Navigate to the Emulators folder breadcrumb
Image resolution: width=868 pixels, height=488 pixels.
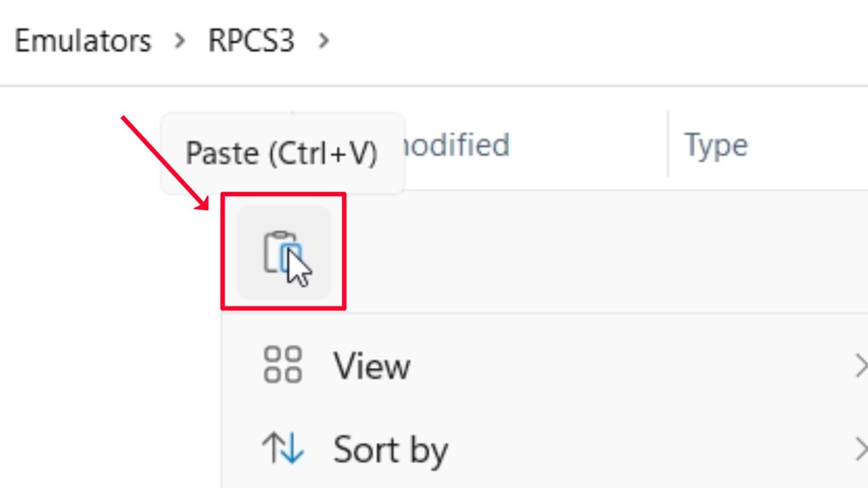(83, 41)
